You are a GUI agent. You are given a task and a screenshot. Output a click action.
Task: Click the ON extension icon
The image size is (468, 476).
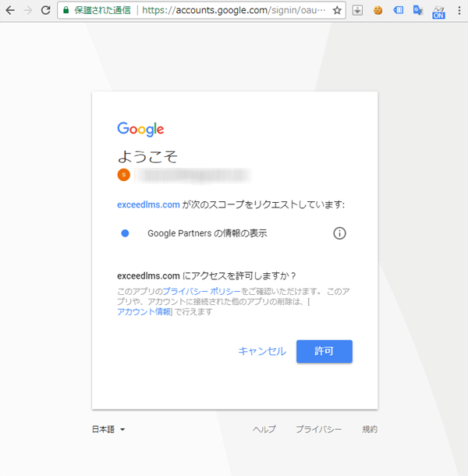pyautogui.click(x=438, y=12)
